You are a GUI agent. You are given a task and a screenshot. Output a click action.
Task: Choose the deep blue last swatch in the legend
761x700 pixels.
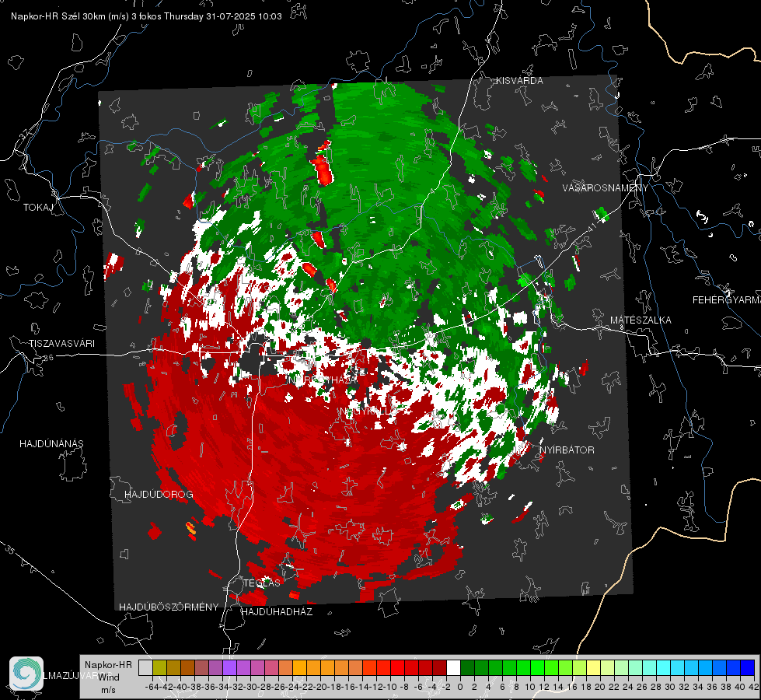click(x=748, y=667)
